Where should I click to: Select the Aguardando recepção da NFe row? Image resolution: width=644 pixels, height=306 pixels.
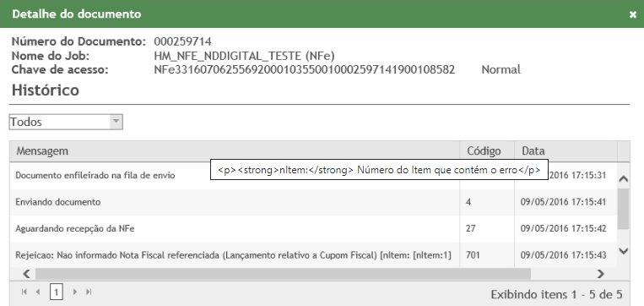tap(313, 229)
